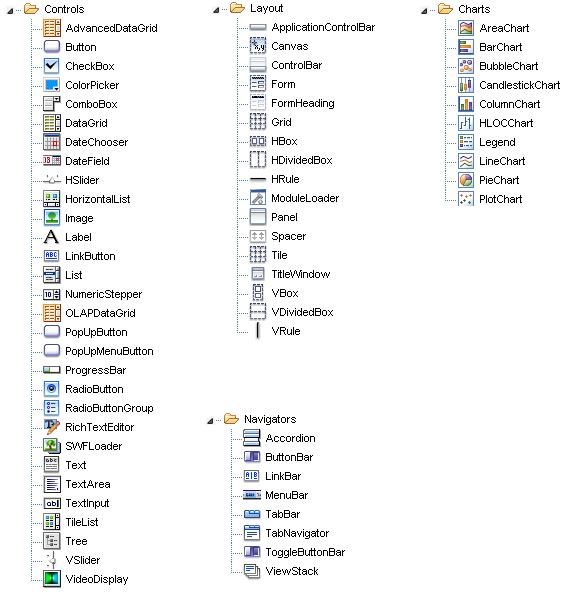Select the VRule vertical line icon
Image resolution: width=574 pixels, height=595 pixels.
[258, 331]
